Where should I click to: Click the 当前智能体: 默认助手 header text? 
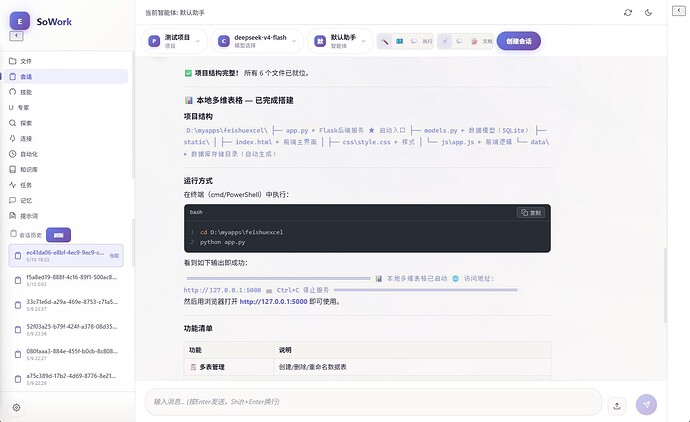(x=175, y=13)
